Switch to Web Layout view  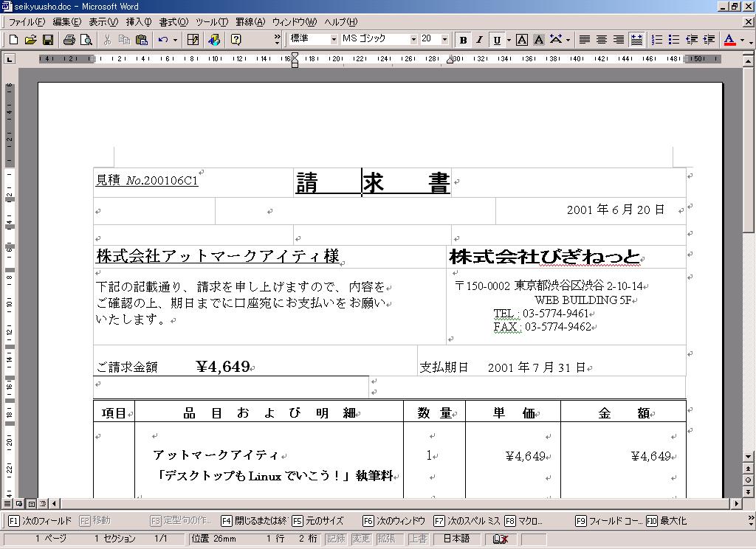(x=19, y=504)
